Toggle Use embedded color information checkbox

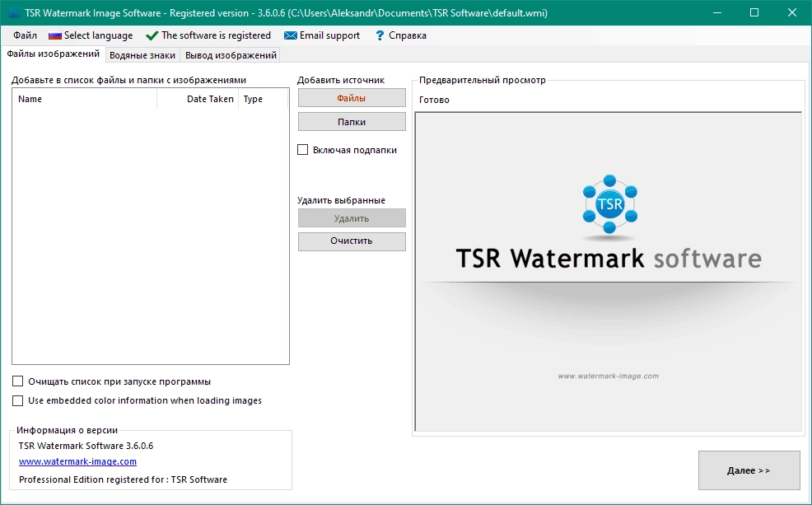coord(17,400)
